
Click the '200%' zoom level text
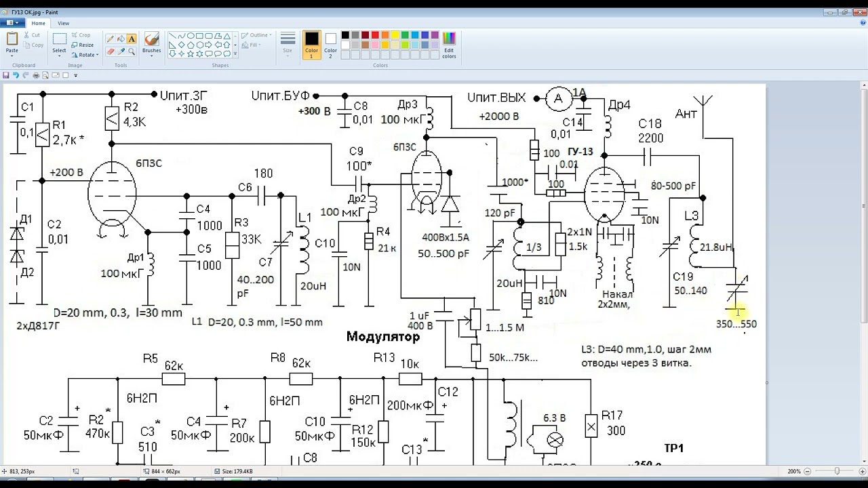(794, 471)
